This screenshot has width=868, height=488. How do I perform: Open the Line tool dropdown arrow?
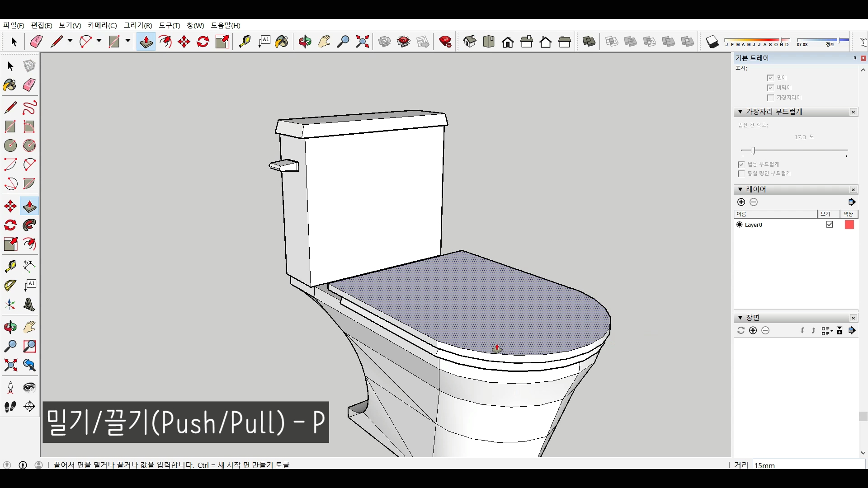pos(70,41)
